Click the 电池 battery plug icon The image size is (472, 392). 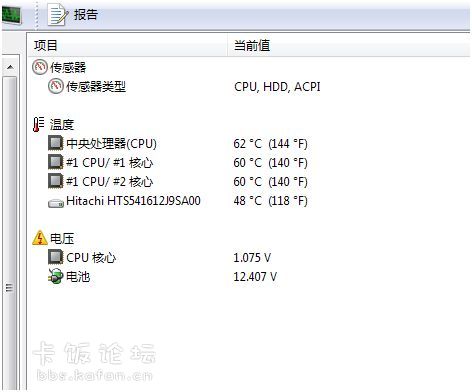click(x=56, y=276)
